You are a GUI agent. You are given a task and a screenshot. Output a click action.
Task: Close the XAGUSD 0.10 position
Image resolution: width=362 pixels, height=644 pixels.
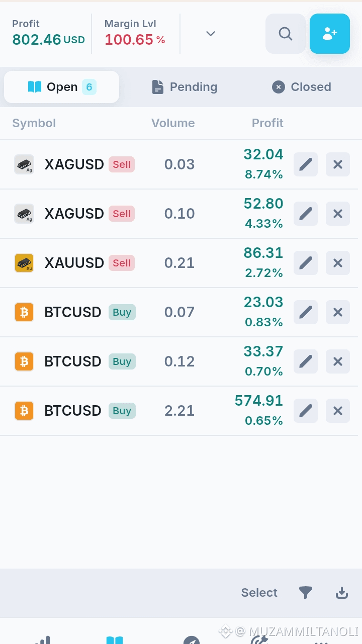click(x=338, y=214)
